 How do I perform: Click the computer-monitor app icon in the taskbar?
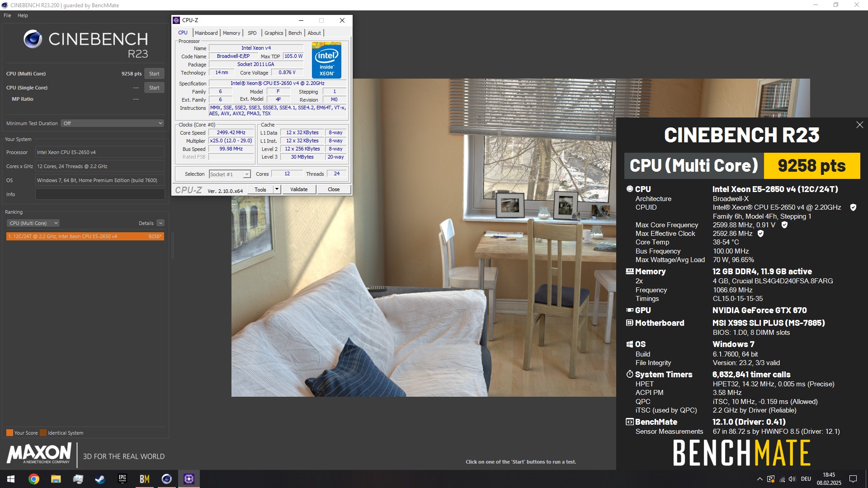tap(78, 479)
